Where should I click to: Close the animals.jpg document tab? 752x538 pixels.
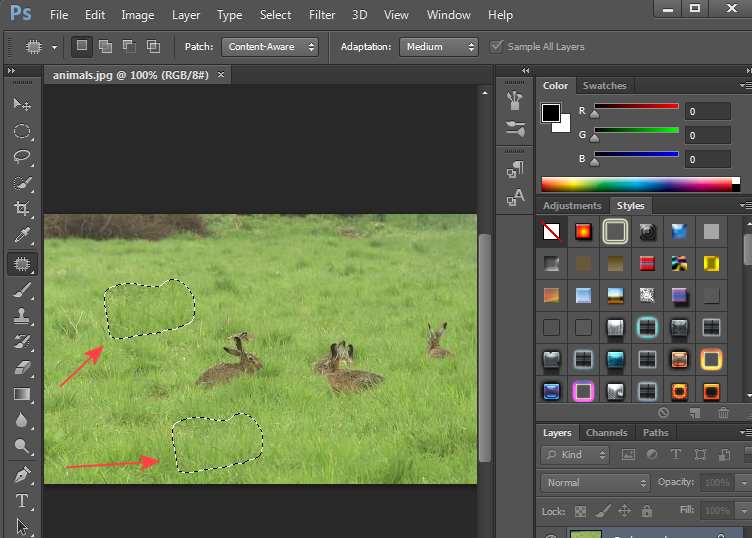(221, 75)
